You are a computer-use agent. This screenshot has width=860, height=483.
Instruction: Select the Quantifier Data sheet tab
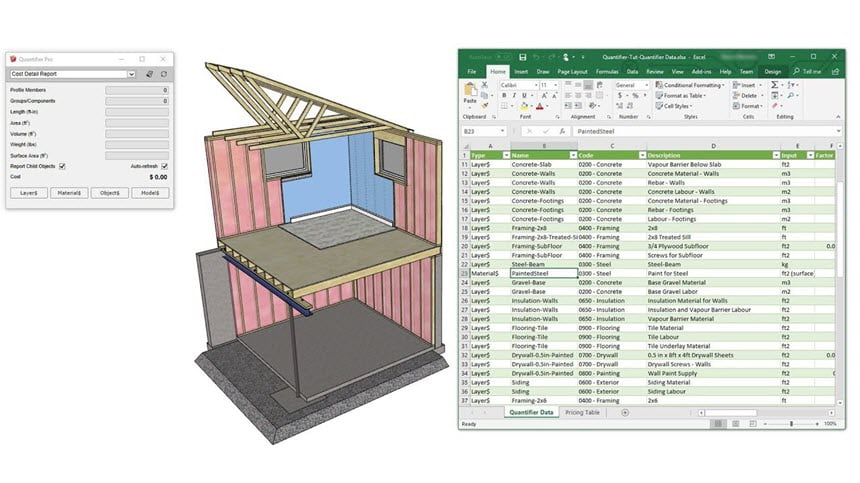(531, 412)
